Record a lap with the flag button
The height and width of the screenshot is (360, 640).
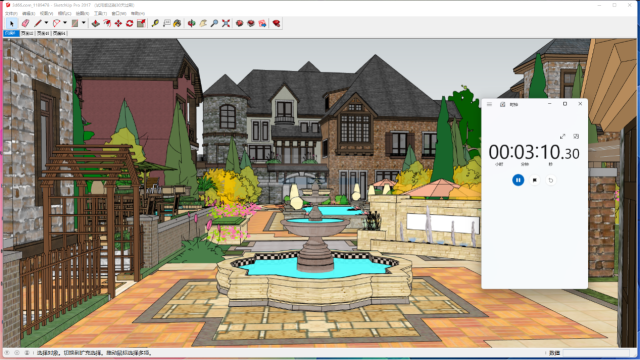535,180
